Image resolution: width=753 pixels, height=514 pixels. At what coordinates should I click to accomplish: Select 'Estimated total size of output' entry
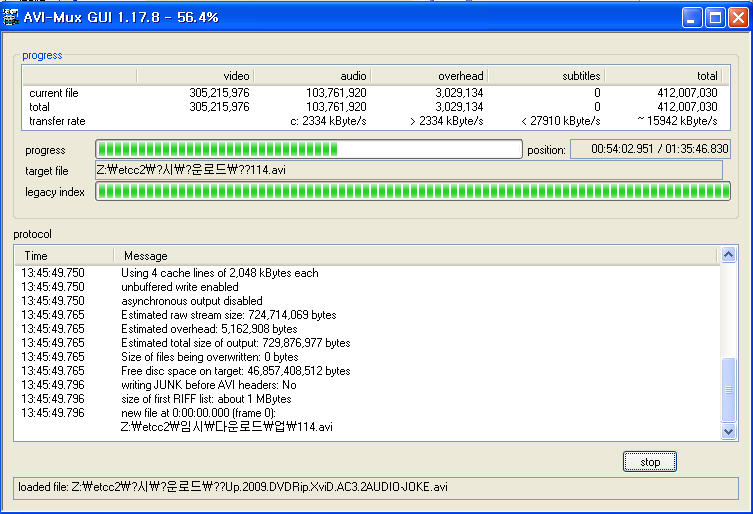coord(235,343)
